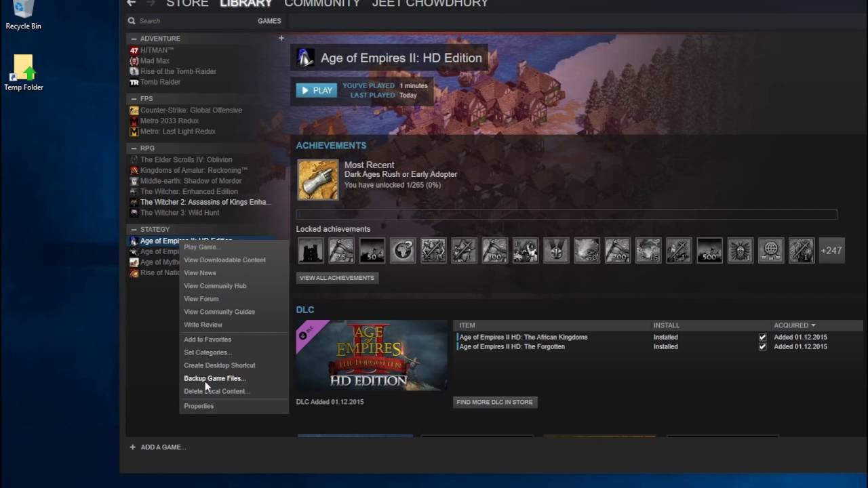Select the TR Tomb Raider icon
The image size is (868, 488).
[x=134, y=82]
